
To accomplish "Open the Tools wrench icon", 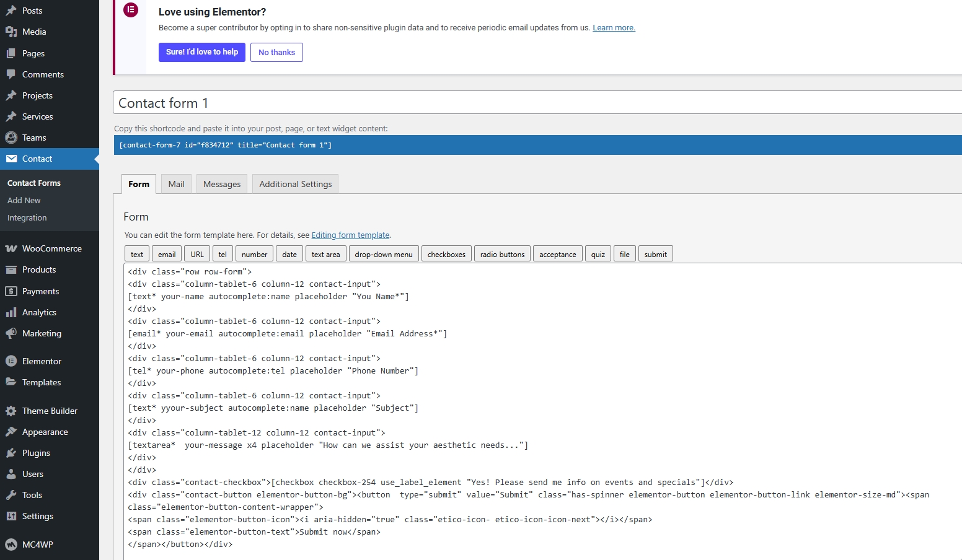I will (x=11, y=495).
